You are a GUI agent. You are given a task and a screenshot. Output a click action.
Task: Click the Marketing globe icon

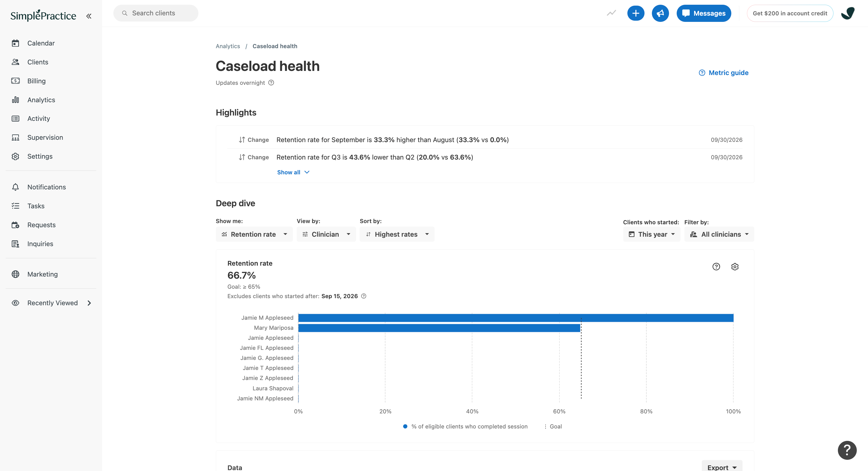pos(15,274)
